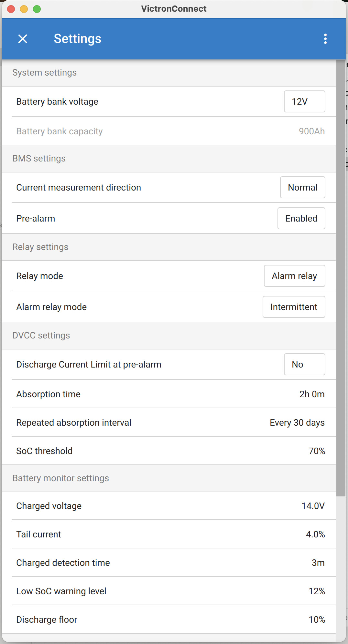Screen dimensions: 348x644
Task: Edit Discharge floor 10% value
Action: click(317, 619)
